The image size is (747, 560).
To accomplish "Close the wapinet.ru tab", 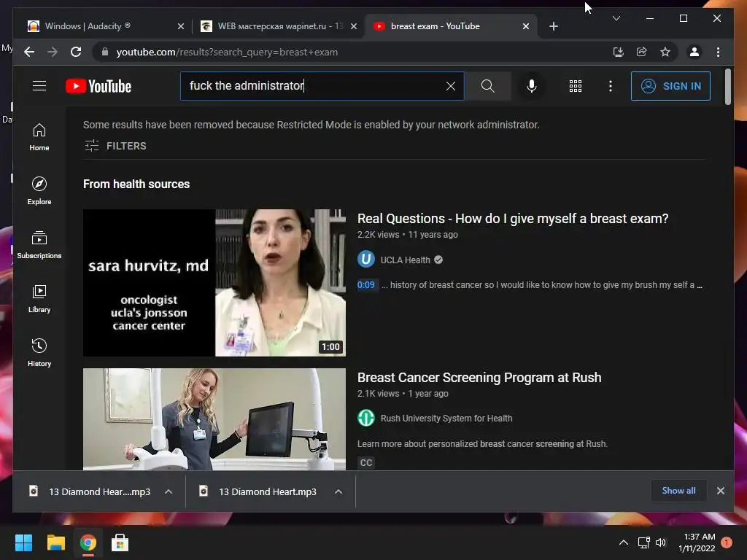I will pos(354,26).
